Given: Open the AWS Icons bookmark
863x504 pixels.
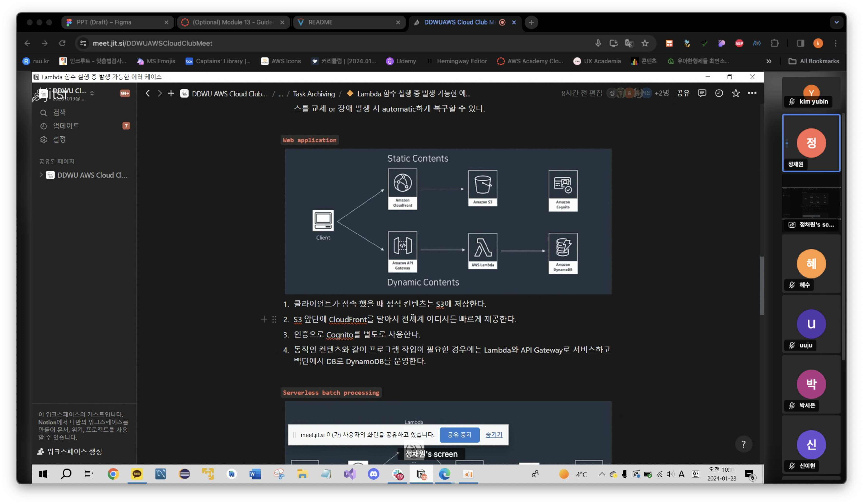Looking at the screenshot, I should (281, 61).
